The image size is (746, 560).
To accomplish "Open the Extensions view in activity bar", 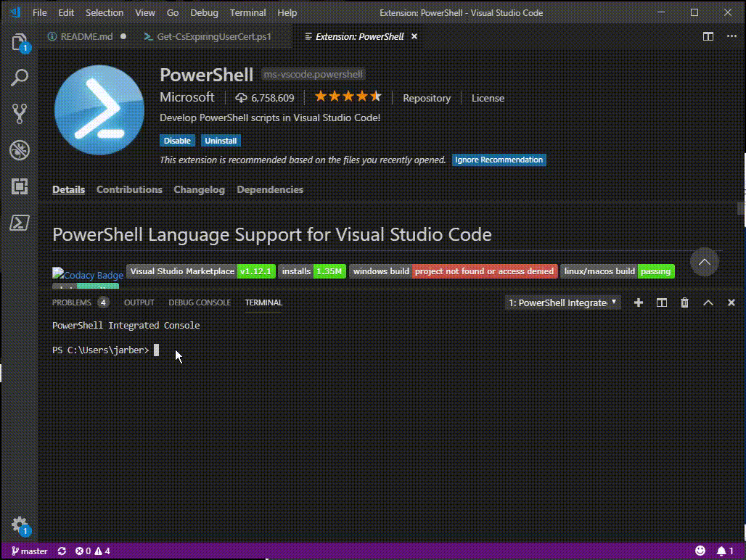I will pos(20,186).
